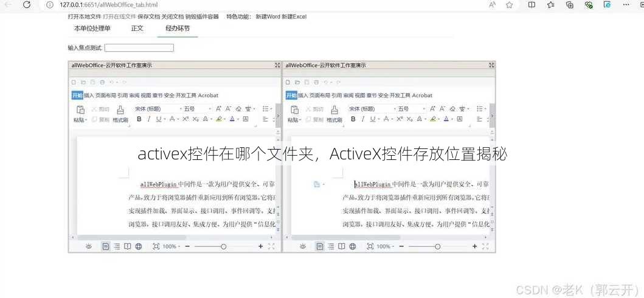The width and height of the screenshot is (644, 298).
Task: Select 开发工具 tab in right editor
Action: [x=400, y=95]
